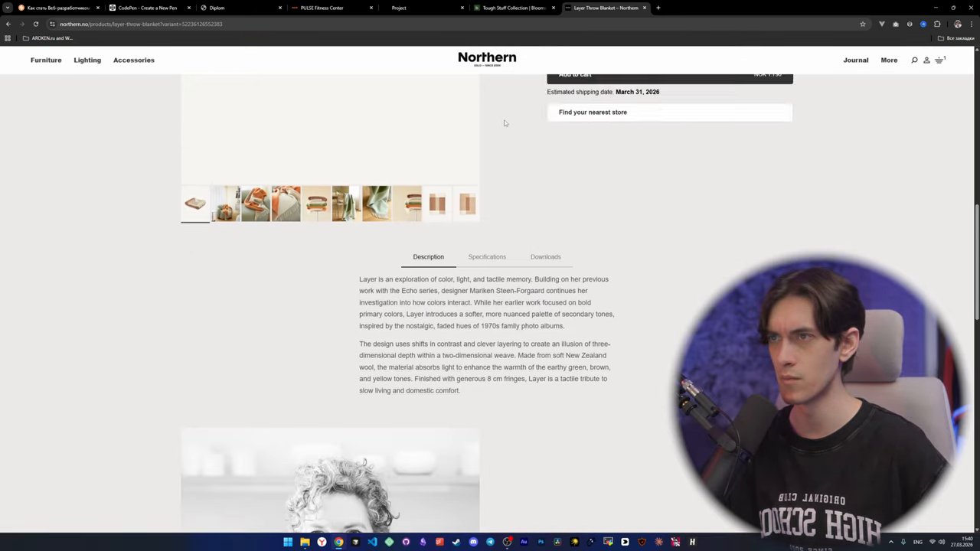Reload the page
The width and height of the screenshot is (980, 551).
click(35, 24)
